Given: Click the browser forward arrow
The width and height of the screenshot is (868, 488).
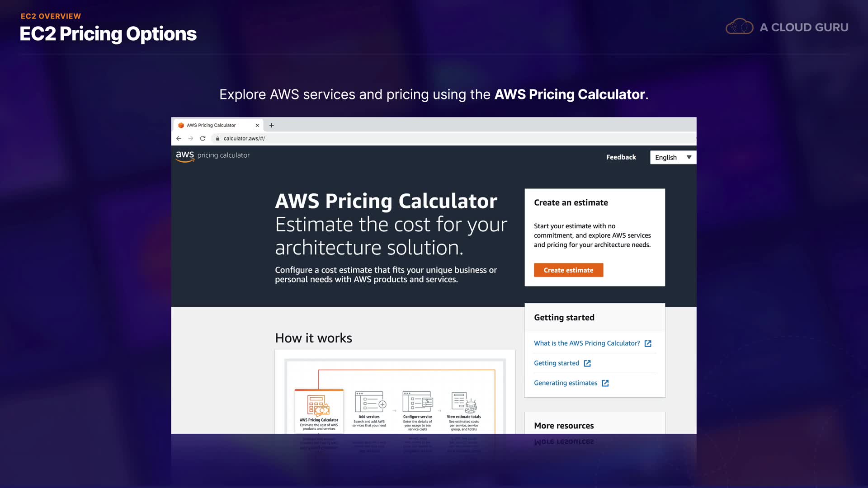Looking at the screenshot, I should pyautogui.click(x=190, y=138).
